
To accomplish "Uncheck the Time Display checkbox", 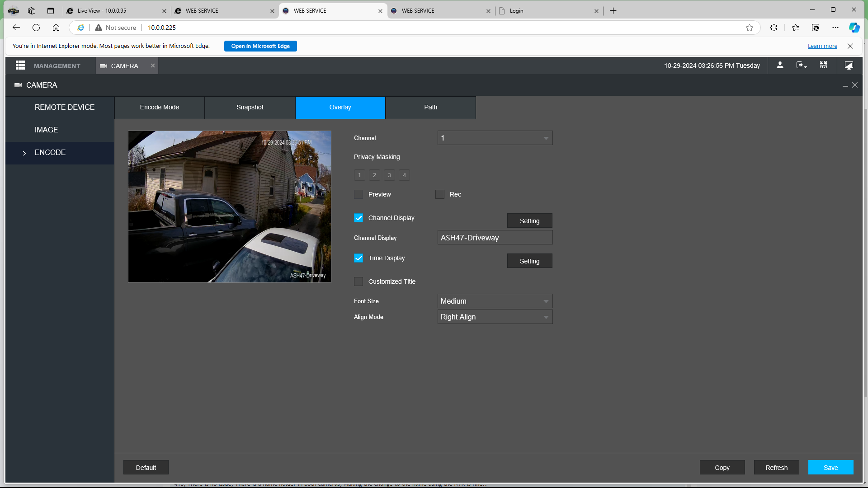I will [x=359, y=258].
